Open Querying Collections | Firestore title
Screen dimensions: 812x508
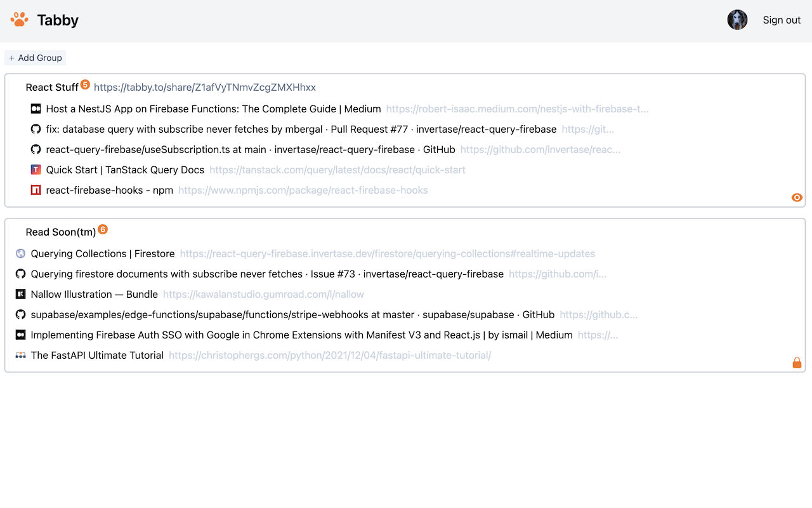pyautogui.click(x=103, y=254)
